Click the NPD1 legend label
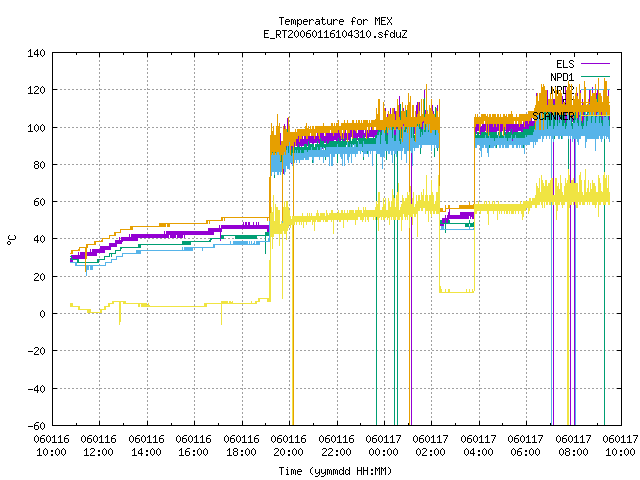640x480 pixels. click(562, 77)
